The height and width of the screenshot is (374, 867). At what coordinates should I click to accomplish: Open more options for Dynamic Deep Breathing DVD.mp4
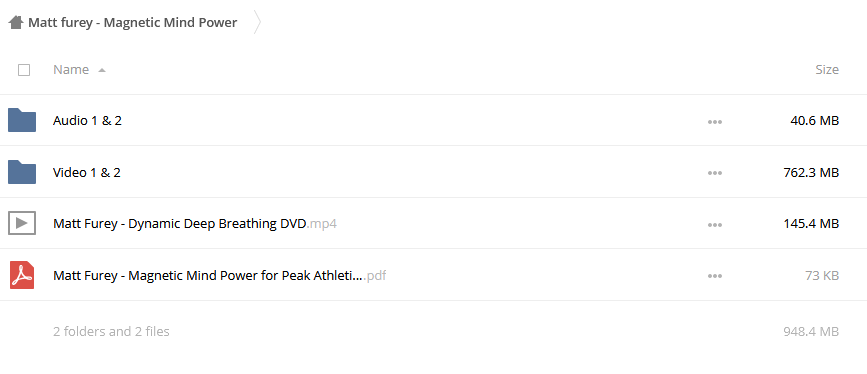tap(715, 225)
